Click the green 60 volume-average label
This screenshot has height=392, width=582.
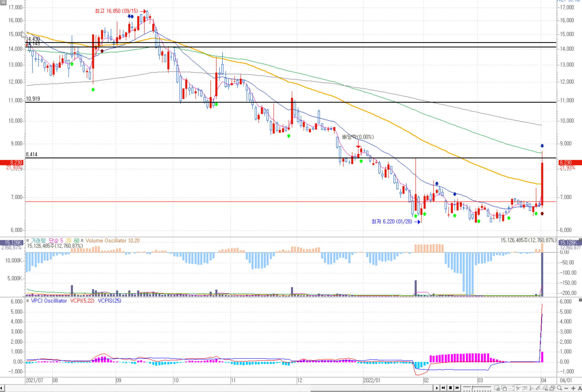coord(77,241)
